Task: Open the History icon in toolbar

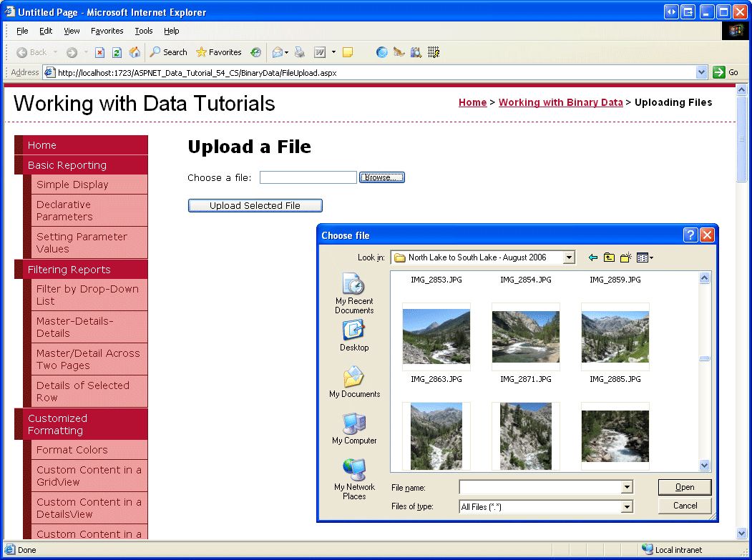Action: tap(255, 52)
